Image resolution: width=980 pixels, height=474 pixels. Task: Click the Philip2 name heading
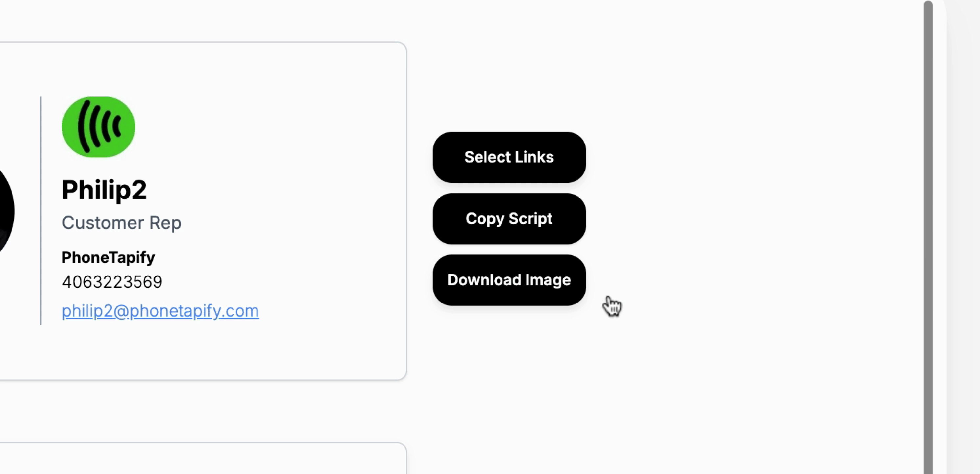pos(104,190)
